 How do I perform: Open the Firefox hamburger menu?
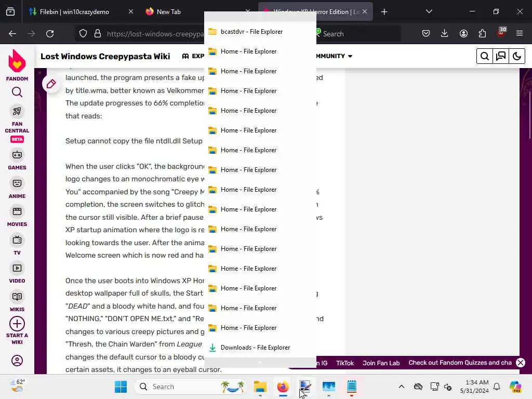(520, 33)
